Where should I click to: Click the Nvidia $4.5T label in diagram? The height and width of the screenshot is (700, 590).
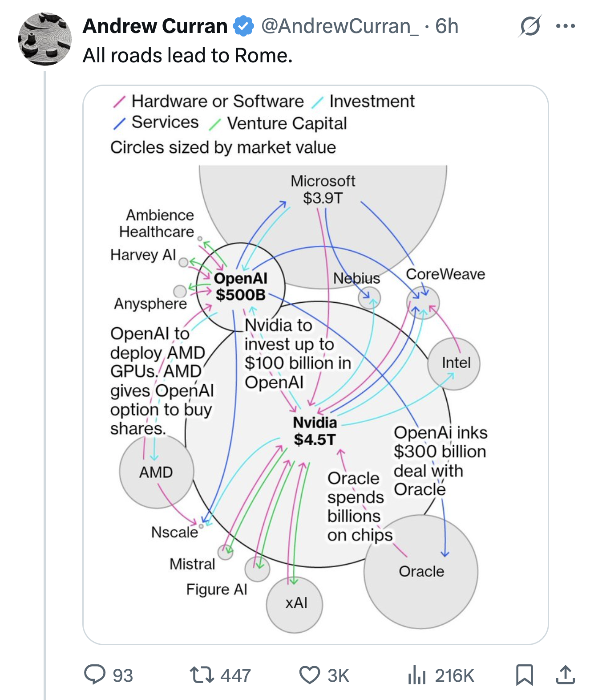click(315, 431)
